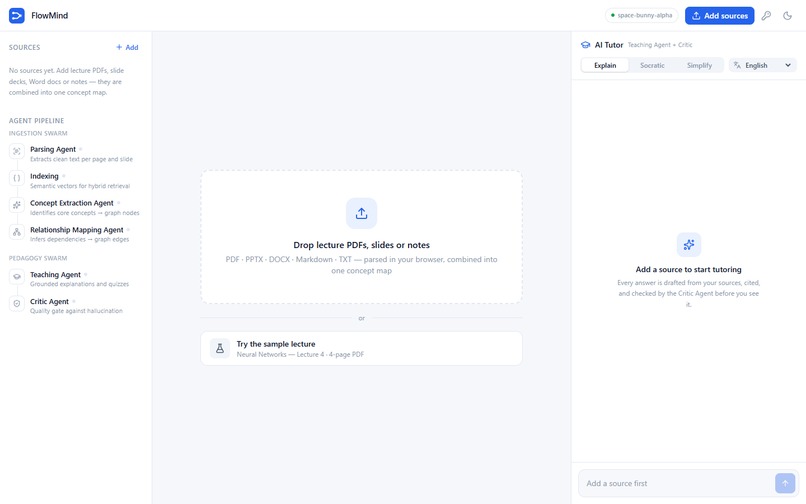This screenshot has width=806, height=504.
Task: Toggle dark mode moon icon
Action: (787, 15)
